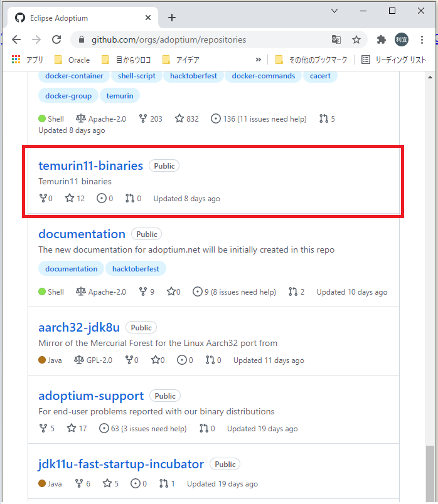This screenshot has height=504, width=438.
Task: Open the temurin11-binaries repository
Action: click(x=91, y=165)
